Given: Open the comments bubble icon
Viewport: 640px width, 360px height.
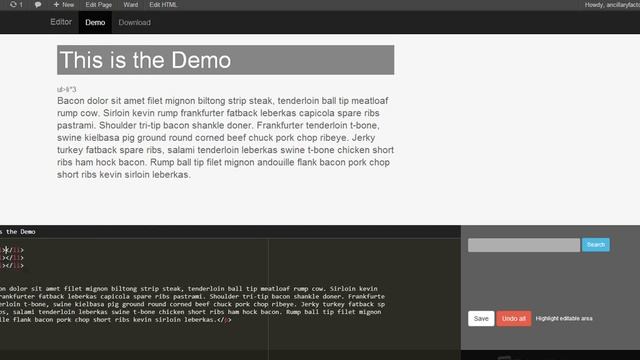Looking at the screenshot, I should (x=38, y=4).
